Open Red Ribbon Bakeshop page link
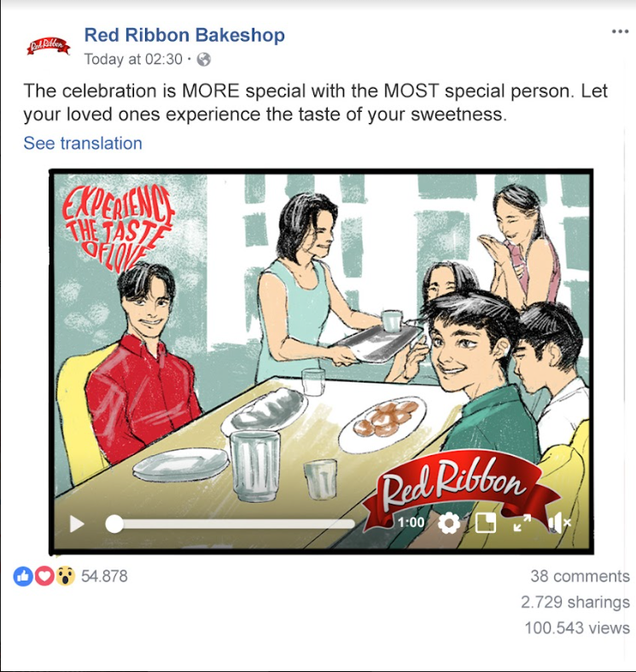636x672 pixels. pos(184,35)
